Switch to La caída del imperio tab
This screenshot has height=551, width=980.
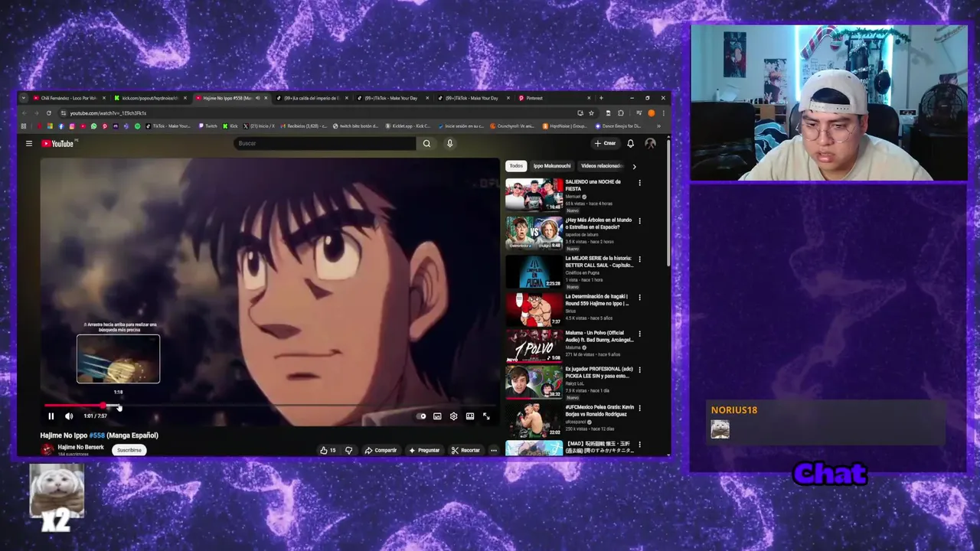312,98
